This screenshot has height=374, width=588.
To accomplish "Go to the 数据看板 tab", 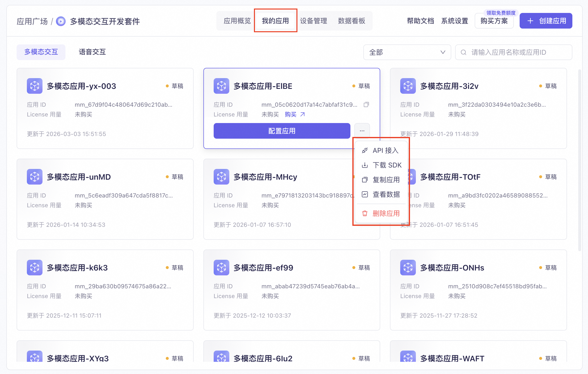I will (352, 21).
